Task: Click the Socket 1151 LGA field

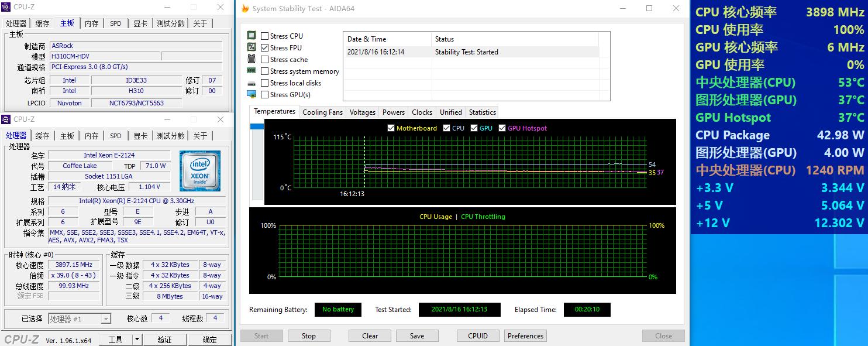Action: pos(109,176)
